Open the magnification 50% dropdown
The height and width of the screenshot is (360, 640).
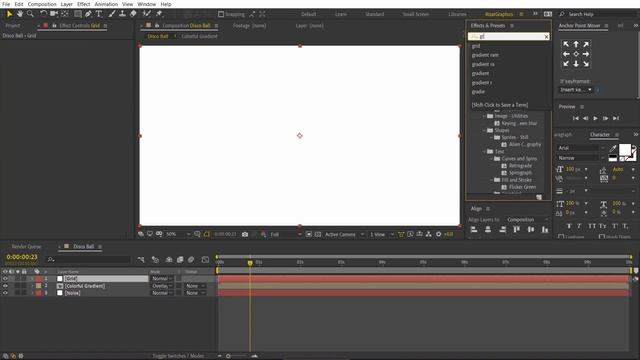click(x=178, y=234)
